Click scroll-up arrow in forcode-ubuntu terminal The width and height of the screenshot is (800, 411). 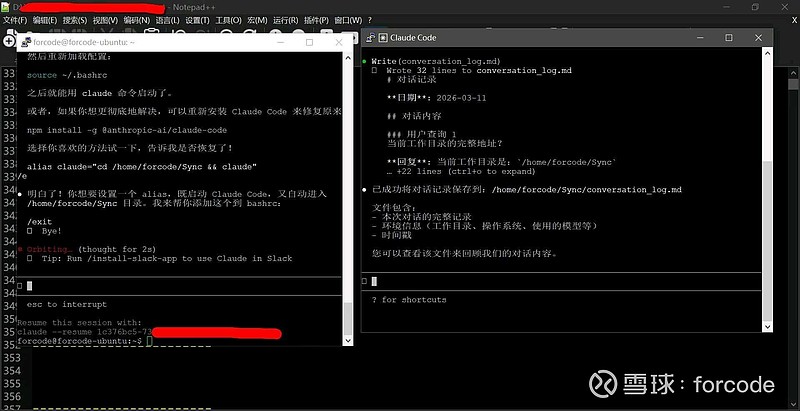click(348, 58)
